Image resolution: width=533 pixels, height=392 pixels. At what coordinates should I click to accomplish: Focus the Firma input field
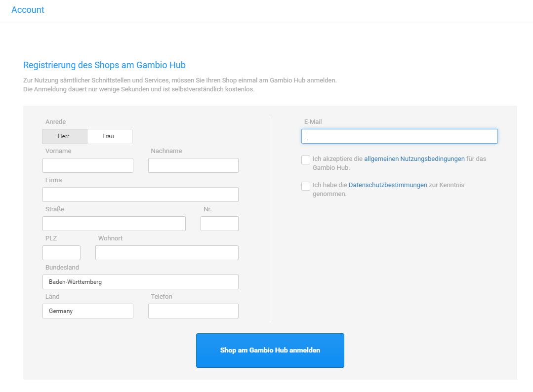click(x=140, y=194)
